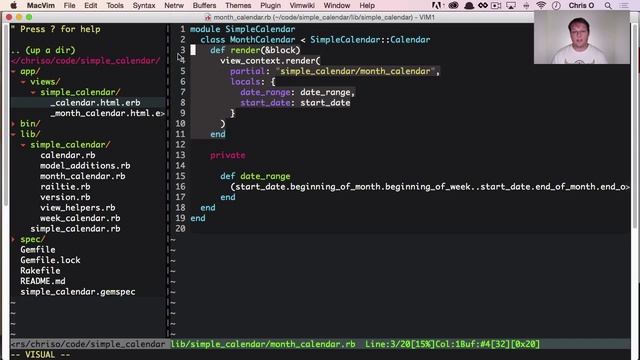640x360 pixels.
Task: Click the Ruby file icon in the title bar
Action: (x=207, y=17)
